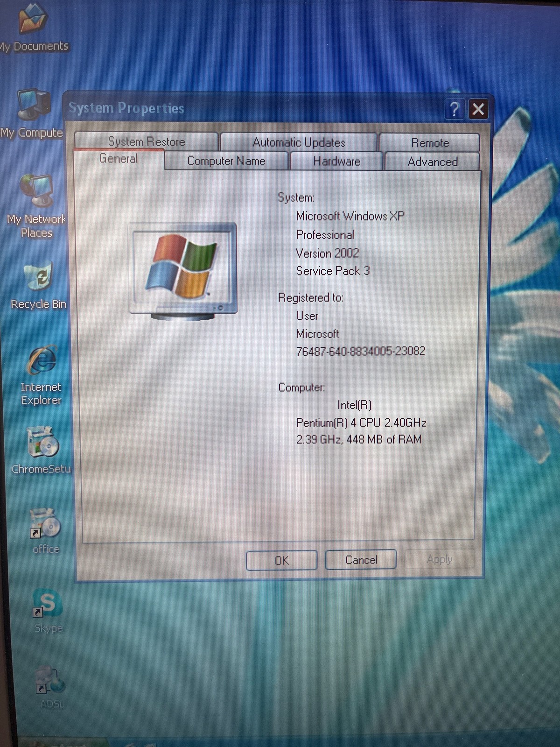Screen dimensions: 560x747
Task: Click the Intel(R) text
Action: (x=355, y=405)
